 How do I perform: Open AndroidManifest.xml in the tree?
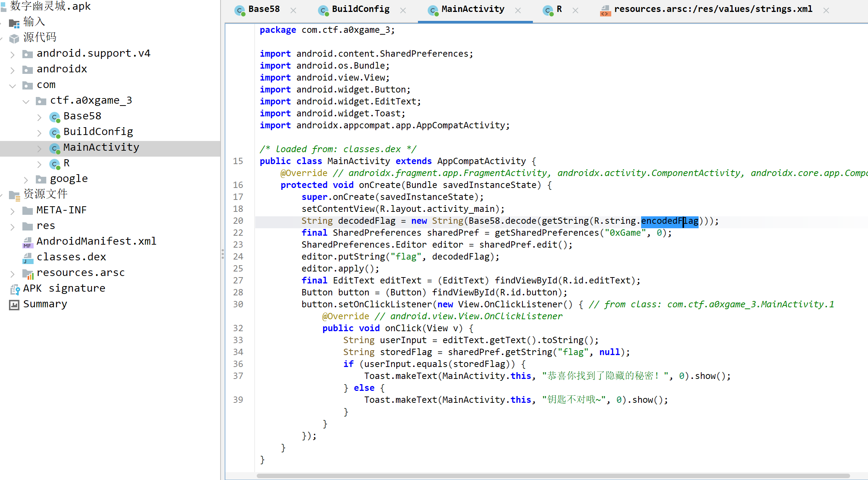point(96,241)
